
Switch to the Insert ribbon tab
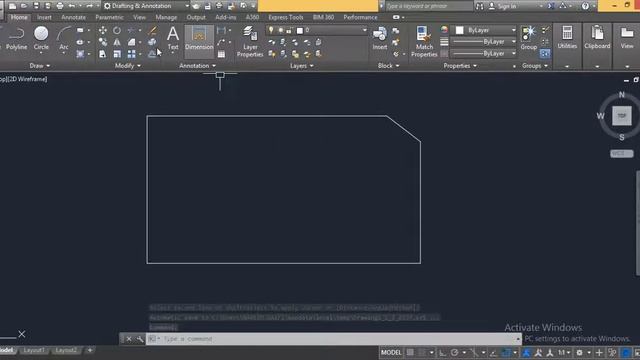[44, 17]
